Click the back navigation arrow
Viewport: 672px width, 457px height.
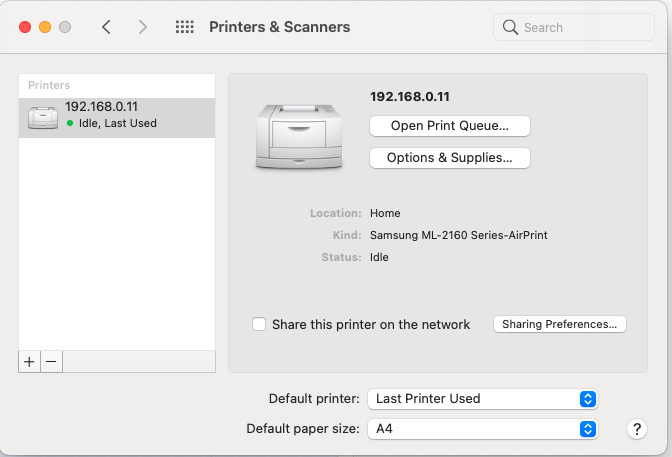(107, 27)
